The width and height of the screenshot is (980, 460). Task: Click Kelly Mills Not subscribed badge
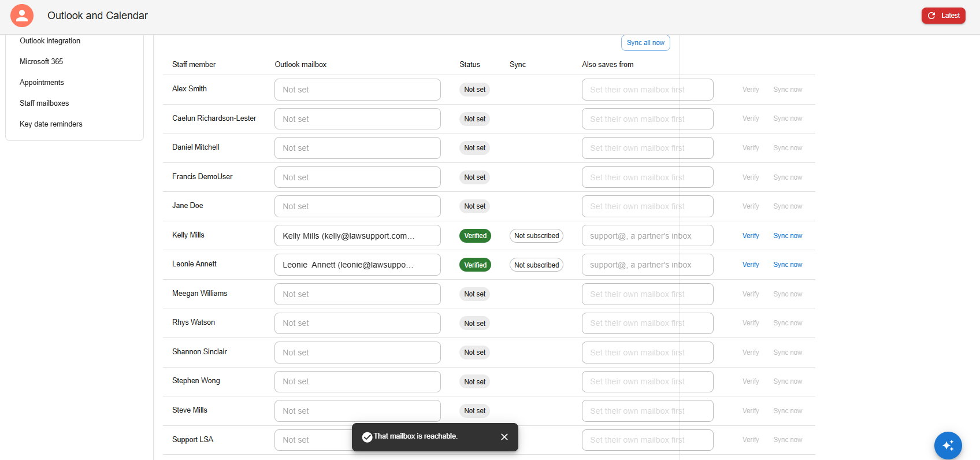point(536,236)
